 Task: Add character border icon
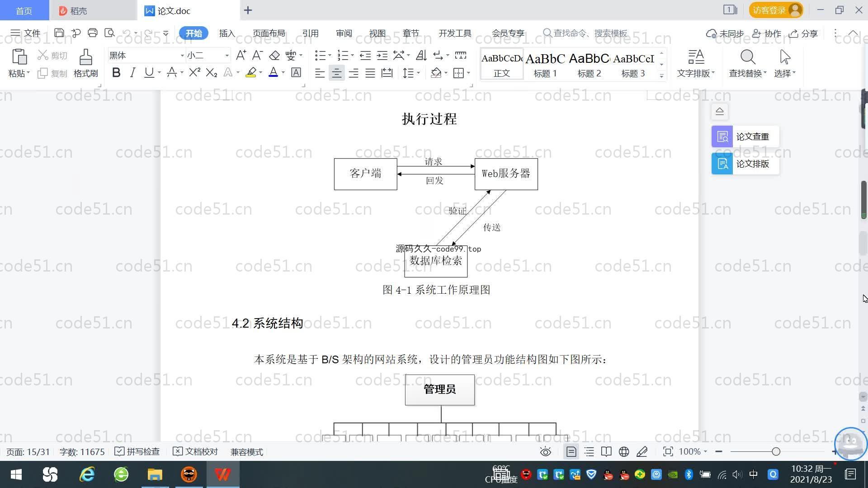(x=296, y=72)
